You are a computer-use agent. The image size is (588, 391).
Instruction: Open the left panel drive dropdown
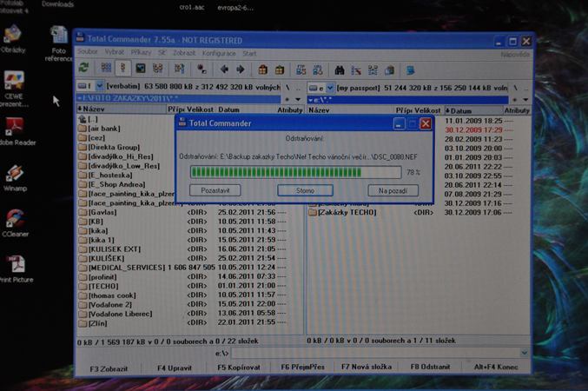(x=99, y=86)
